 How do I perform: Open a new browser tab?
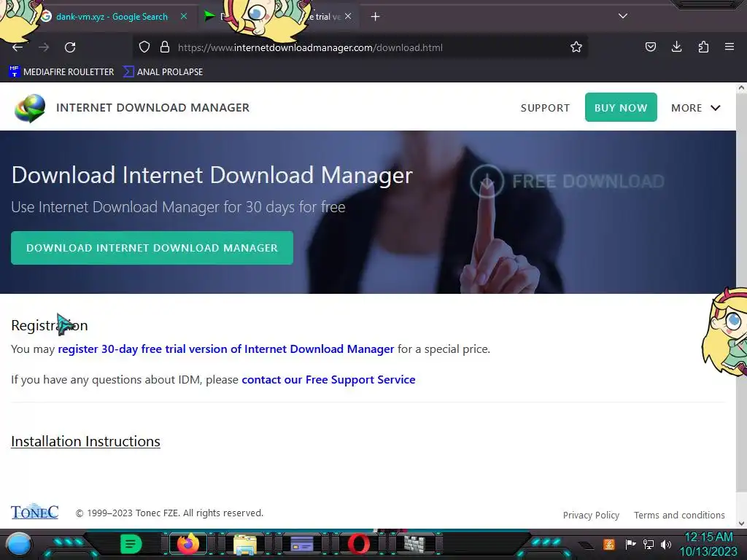pos(376,17)
